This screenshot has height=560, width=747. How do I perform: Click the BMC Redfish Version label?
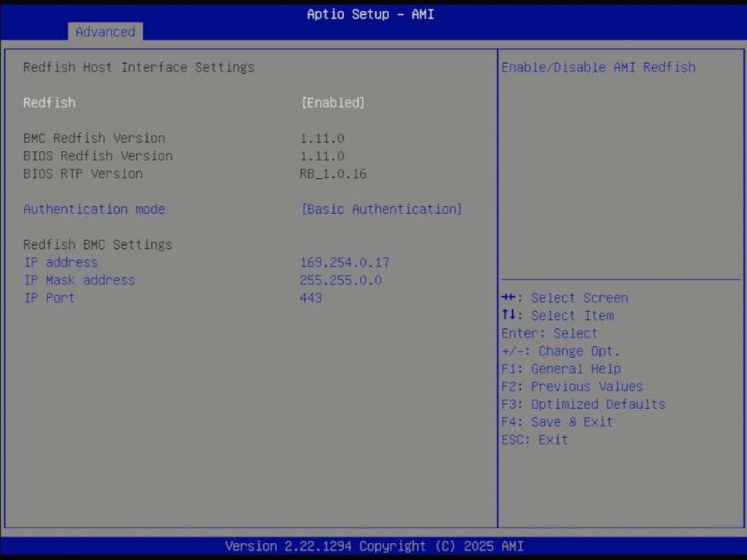point(94,138)
